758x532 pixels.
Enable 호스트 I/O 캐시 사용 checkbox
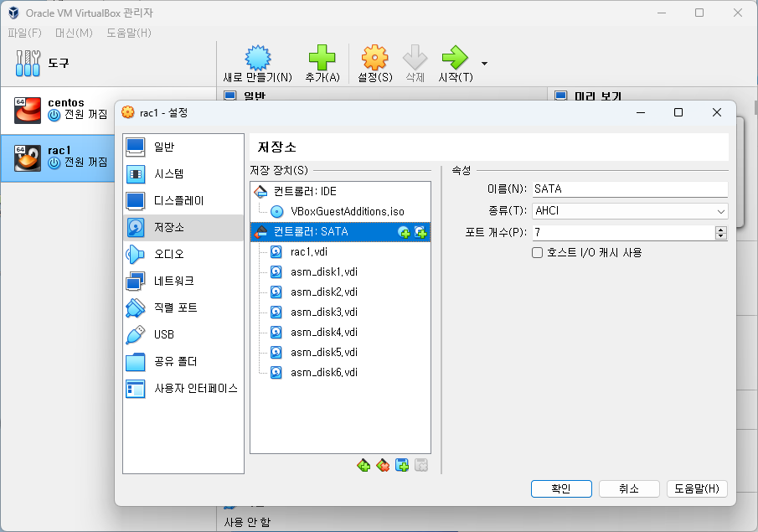537,253
